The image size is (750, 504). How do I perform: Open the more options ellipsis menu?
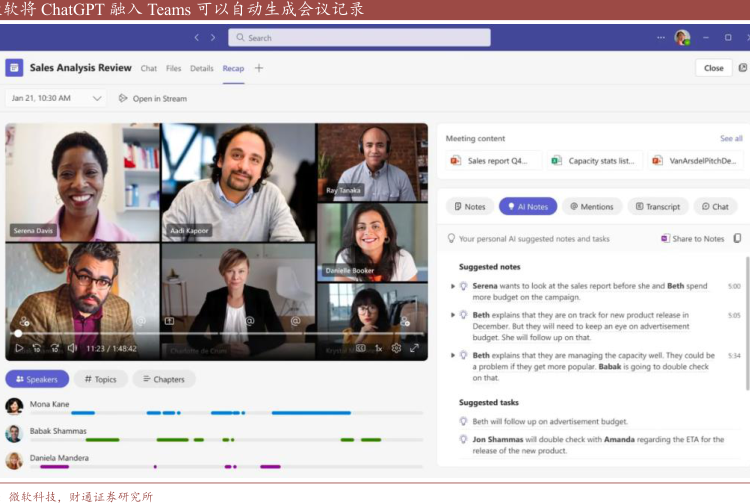661,37
